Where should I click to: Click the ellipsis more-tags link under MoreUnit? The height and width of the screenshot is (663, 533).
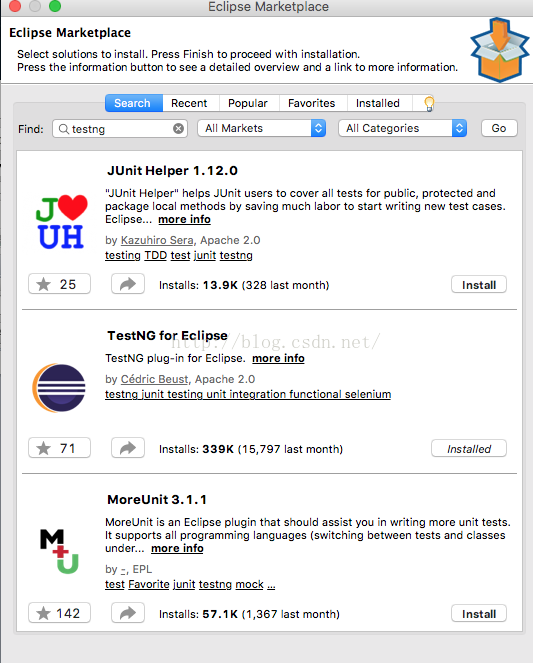[271, 585]
